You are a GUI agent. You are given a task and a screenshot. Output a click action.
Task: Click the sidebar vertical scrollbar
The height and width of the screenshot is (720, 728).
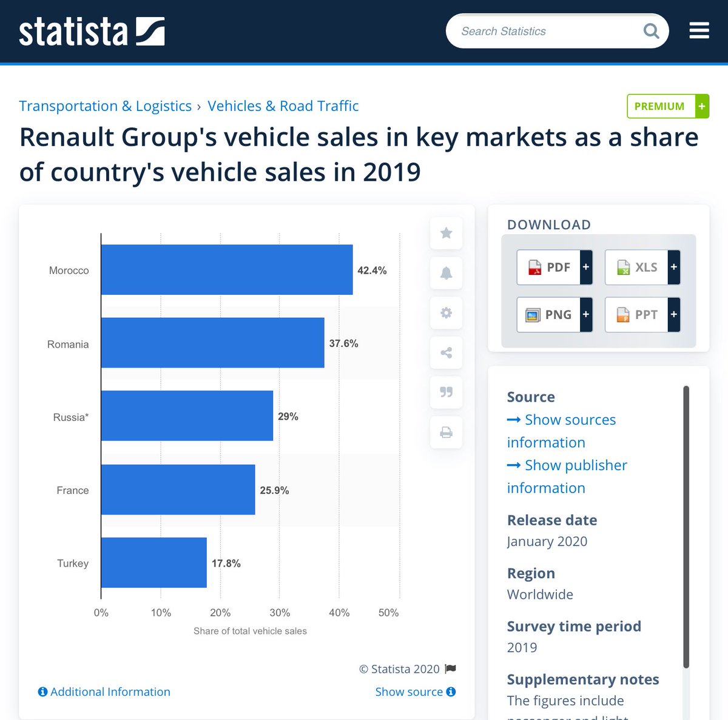(686, 527)
